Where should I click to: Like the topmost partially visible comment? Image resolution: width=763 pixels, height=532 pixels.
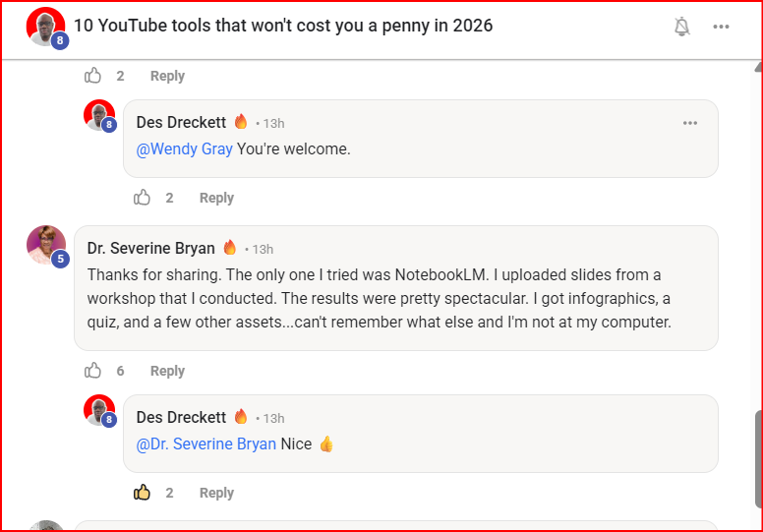pos(93,76)
